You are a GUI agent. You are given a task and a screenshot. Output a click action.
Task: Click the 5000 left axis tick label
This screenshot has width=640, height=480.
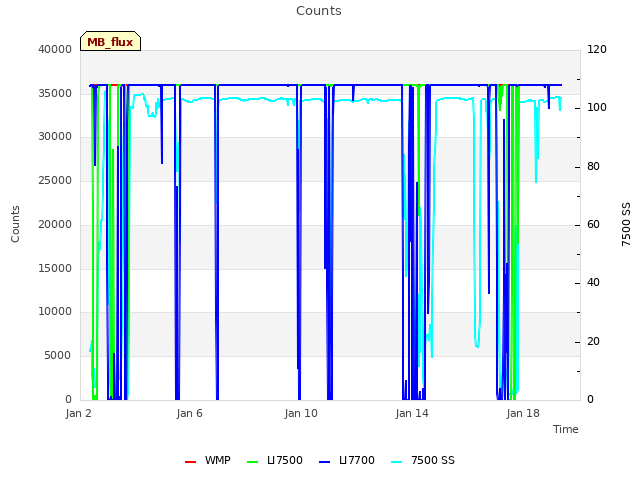tap(58, 355)
